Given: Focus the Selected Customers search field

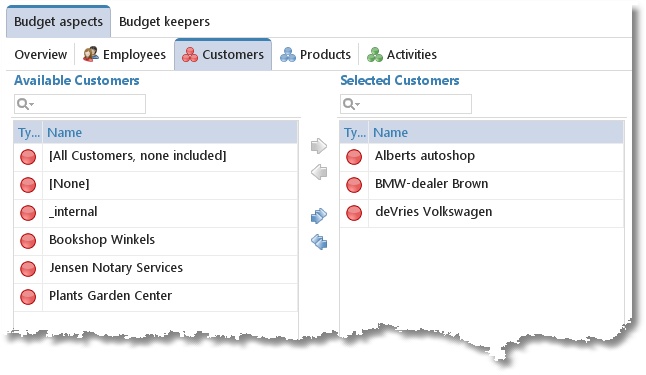Looking at the screenshot, I should click(406, 104).
